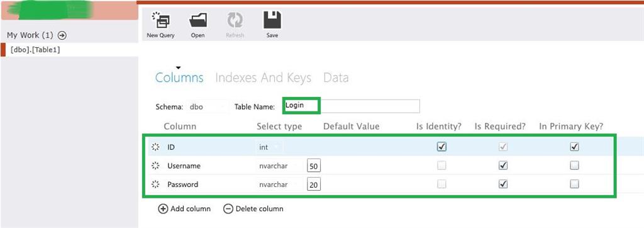Click the Refresh toolbar icon
Image resolution: width=644 pixels, height=228 pixels.
235,20
